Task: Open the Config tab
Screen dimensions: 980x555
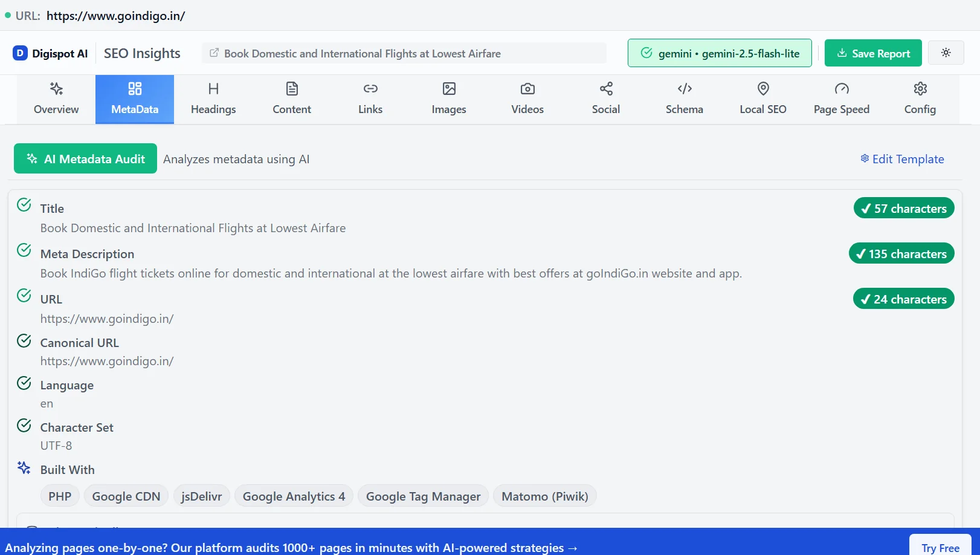Action: pyautogui.click(x=920, y=99)
